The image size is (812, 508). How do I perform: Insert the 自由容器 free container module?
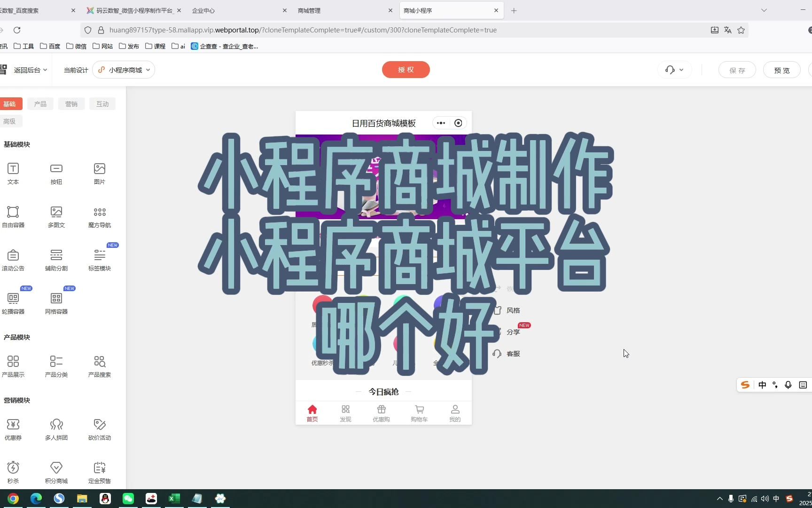pos(13,217)
